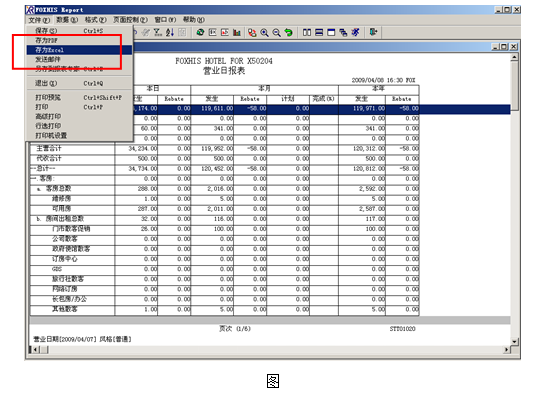This screenshot has width=556, height=393.
Task: Click the two-column layout icon
Action: click(x=307, y=33)
